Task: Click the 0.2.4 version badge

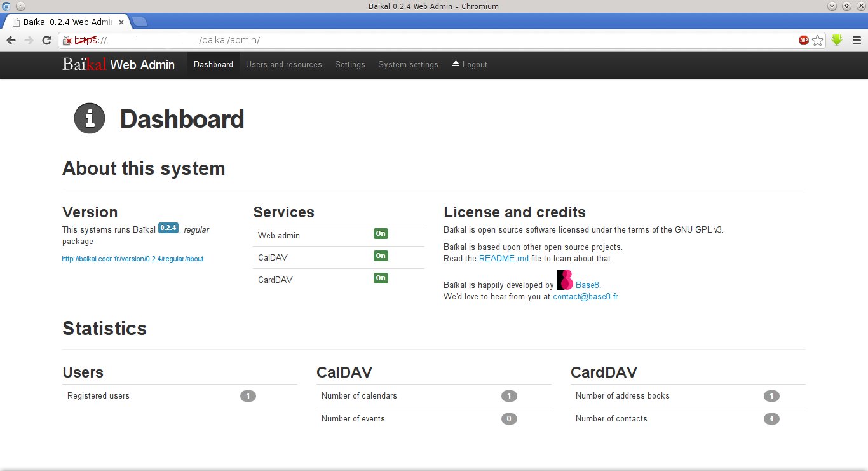Action: pos(169,228)
